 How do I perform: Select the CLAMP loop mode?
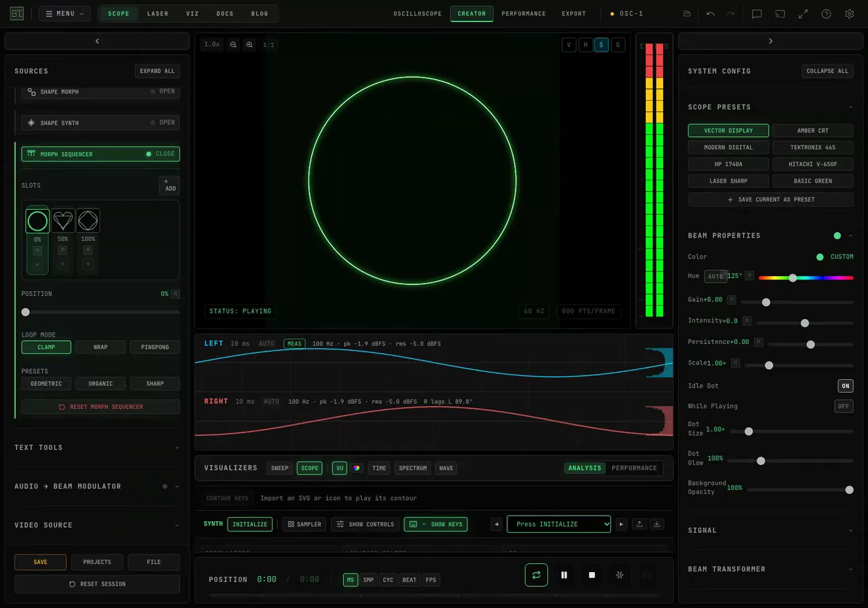(x=46, y=347)
